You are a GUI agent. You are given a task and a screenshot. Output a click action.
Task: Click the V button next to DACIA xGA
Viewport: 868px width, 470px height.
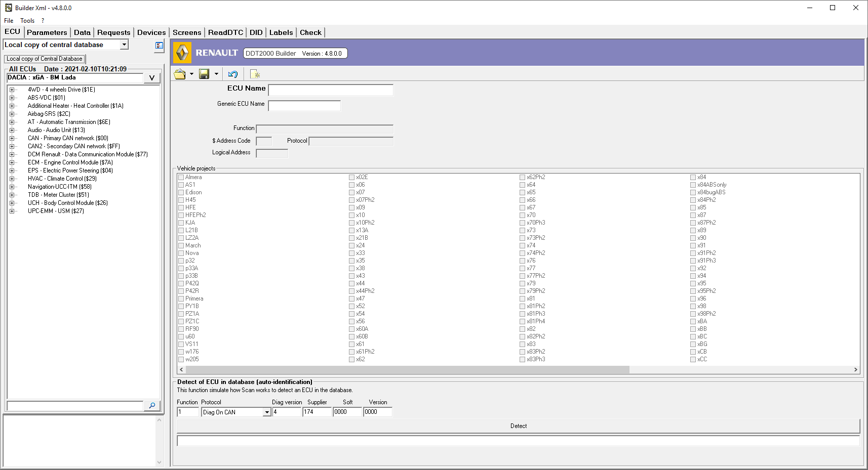(x=152, y=78)
